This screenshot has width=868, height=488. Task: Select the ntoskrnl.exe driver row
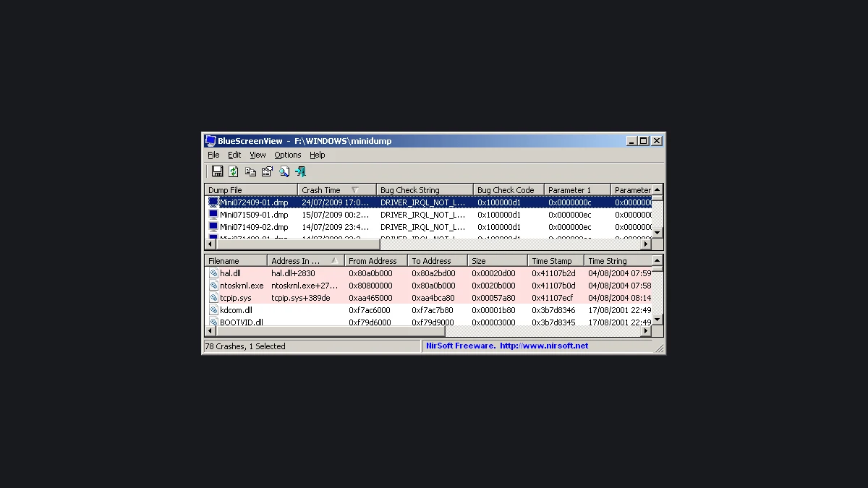[428, 286]
